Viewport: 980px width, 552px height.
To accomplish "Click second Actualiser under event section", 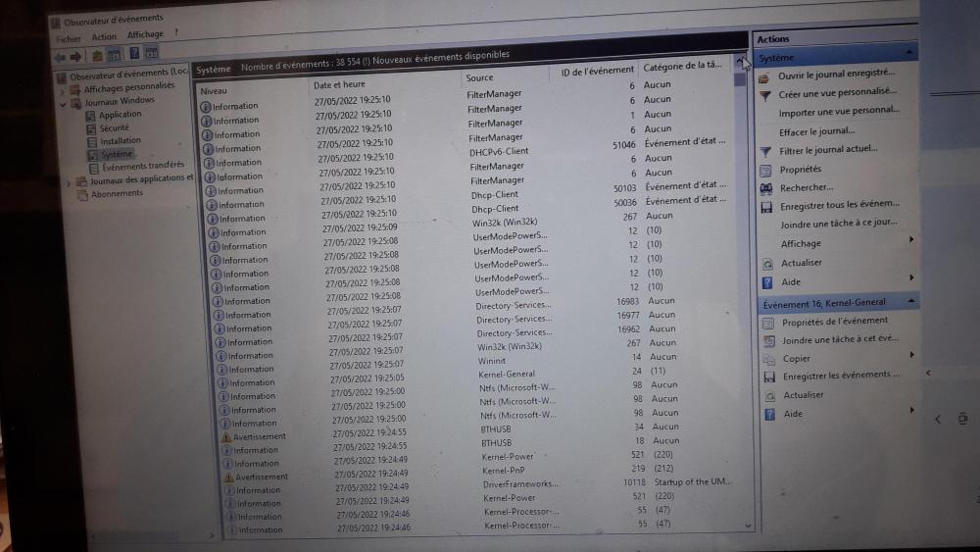I will click(x=804, y=395).
